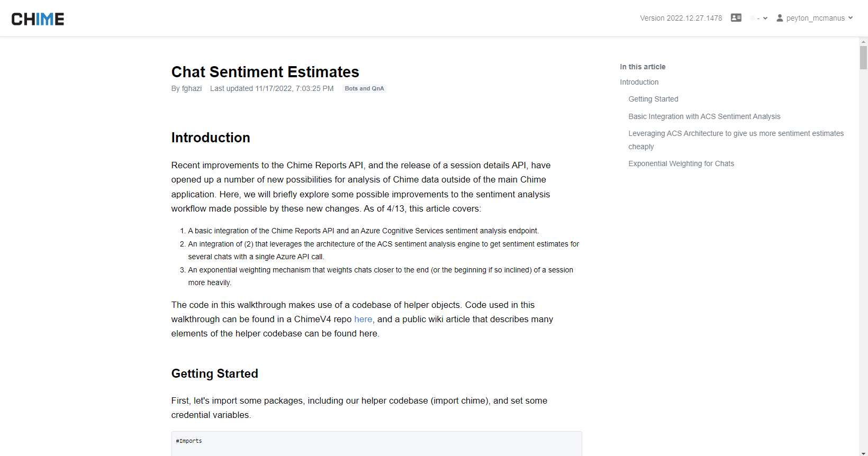This screenshot has width=868, height=456.
Task: Click the vertical scrollbar thumb
Action: coord(864,58)
